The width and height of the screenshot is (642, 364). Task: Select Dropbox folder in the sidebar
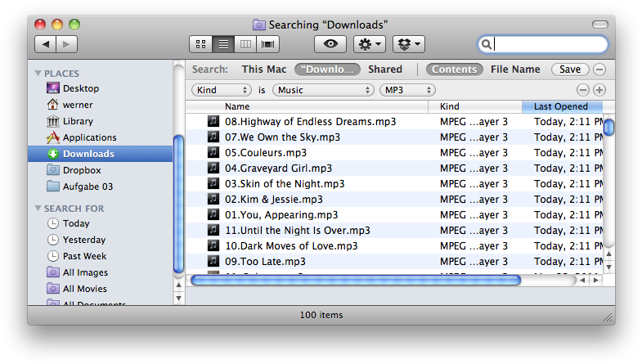(x=82, y=170)
